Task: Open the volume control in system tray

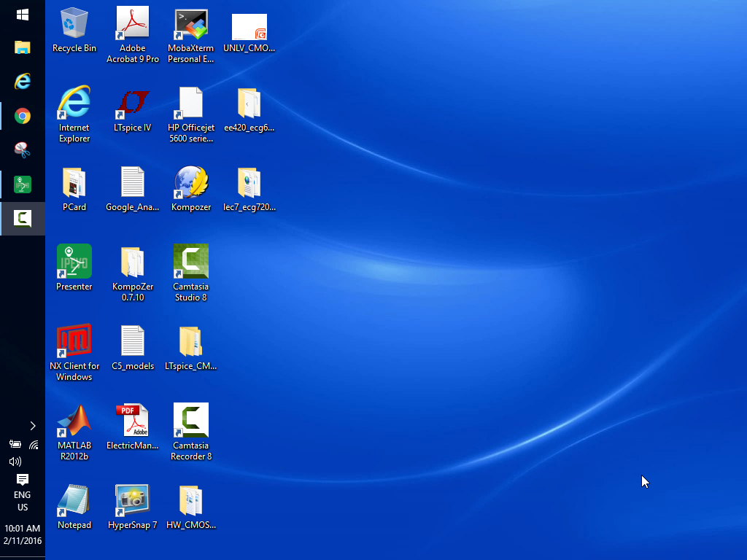Action: (x=15, y=462)
